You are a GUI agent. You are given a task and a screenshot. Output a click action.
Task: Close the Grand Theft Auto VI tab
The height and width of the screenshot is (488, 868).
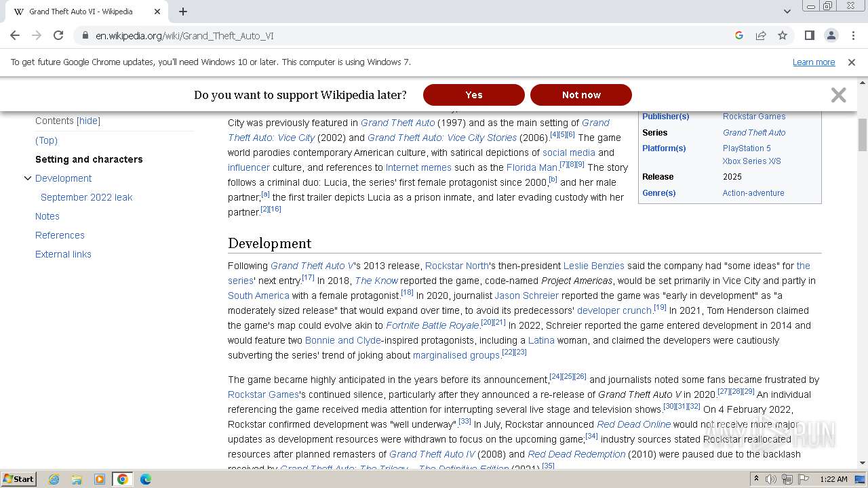point(157,12)
